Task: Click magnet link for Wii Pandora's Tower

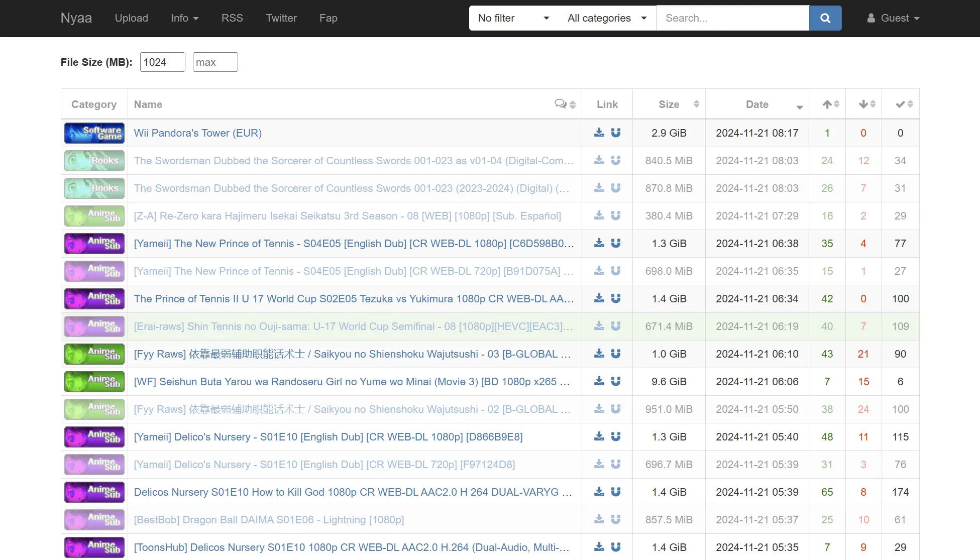Action: (x=616, y=133)
